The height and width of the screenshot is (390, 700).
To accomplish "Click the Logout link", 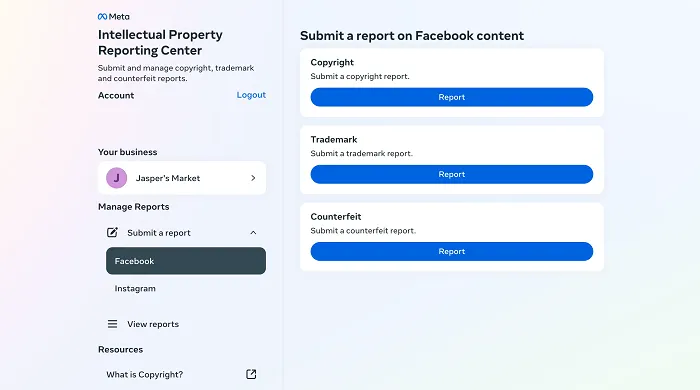I will coord(251,95).
